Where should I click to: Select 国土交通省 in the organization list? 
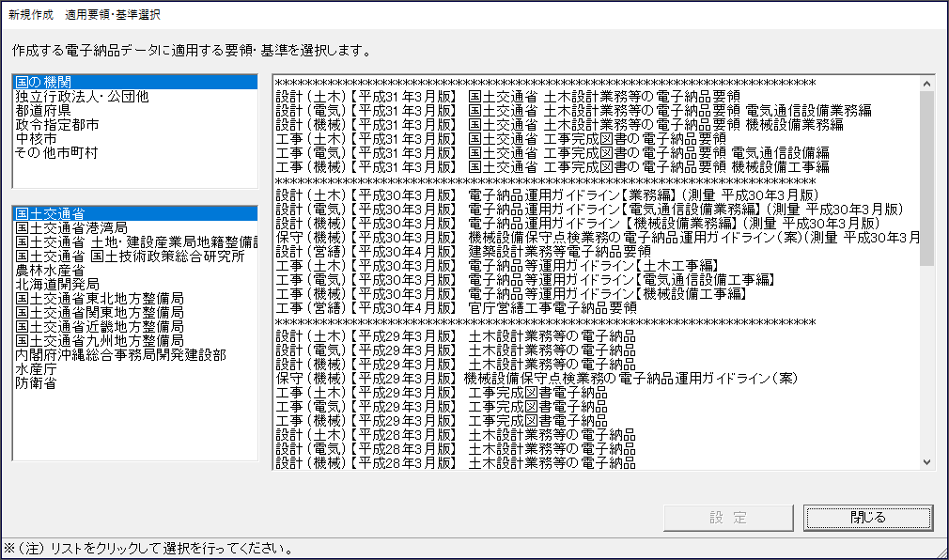[135, 213]
